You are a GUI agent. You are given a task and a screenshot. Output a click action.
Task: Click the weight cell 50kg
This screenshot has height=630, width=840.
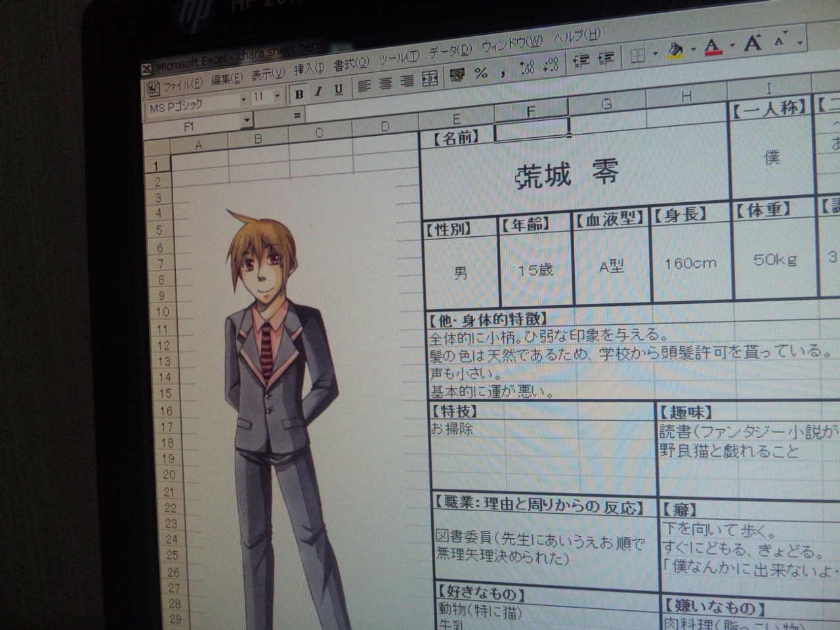coord(775,259)
